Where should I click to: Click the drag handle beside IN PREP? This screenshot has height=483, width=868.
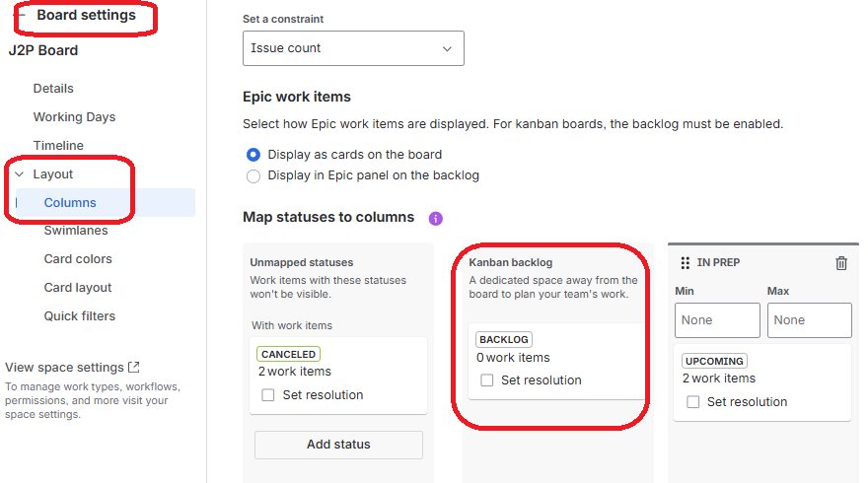tap(686, 263)
